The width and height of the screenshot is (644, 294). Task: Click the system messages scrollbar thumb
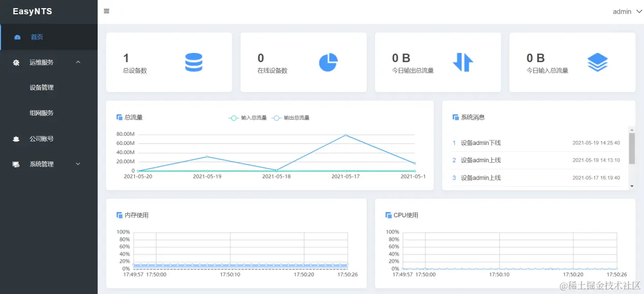(632, 148)
